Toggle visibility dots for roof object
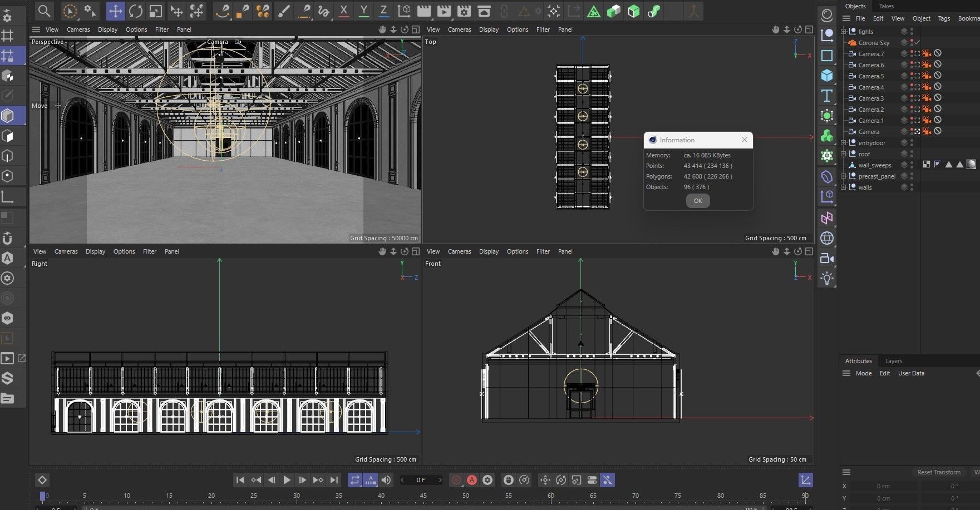The image size is (980, 510). 912,154
